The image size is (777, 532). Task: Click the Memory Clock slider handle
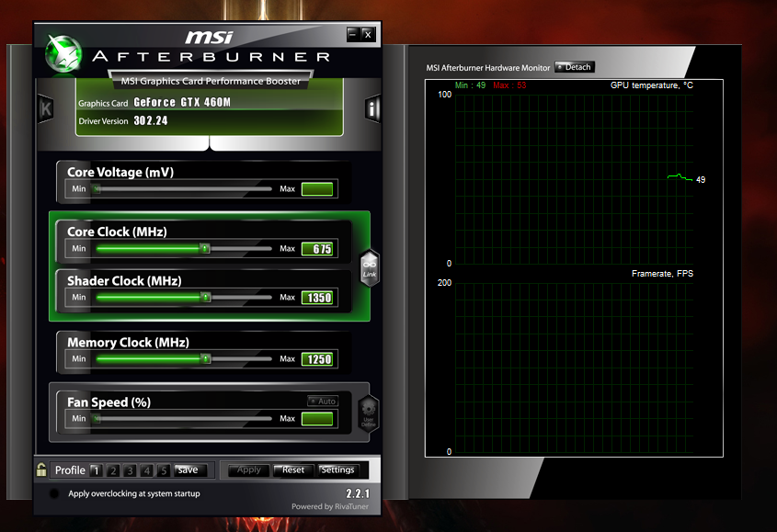click(205, 359)
